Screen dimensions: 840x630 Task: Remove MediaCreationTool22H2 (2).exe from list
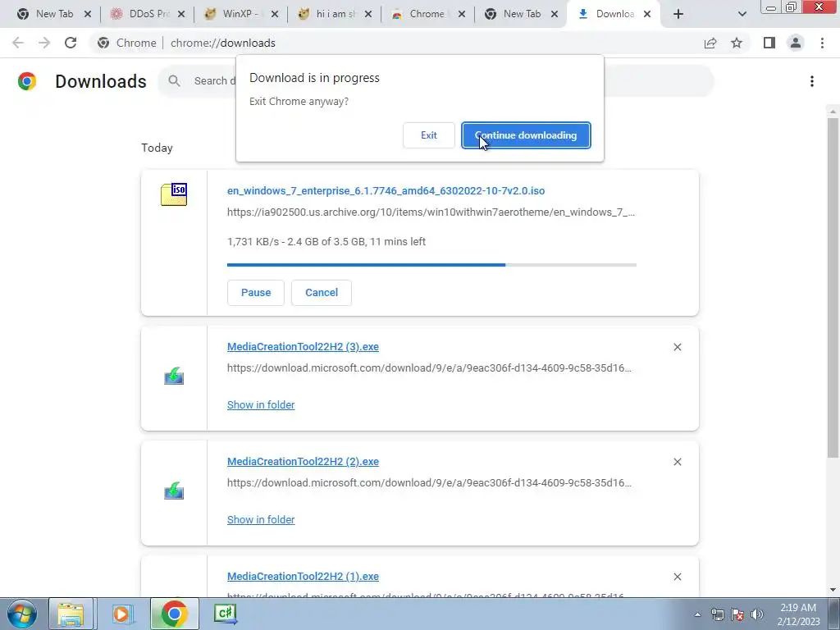point(677,462)
